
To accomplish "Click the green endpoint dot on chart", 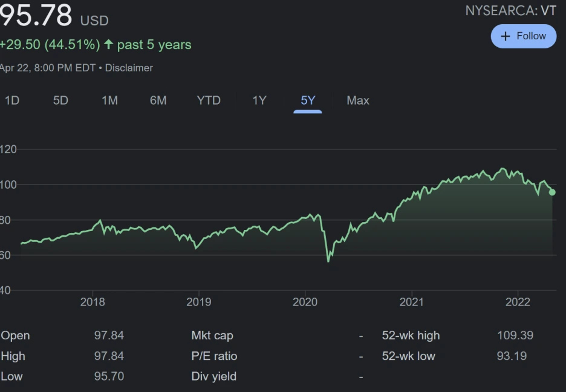I will (x=552, y=192).
